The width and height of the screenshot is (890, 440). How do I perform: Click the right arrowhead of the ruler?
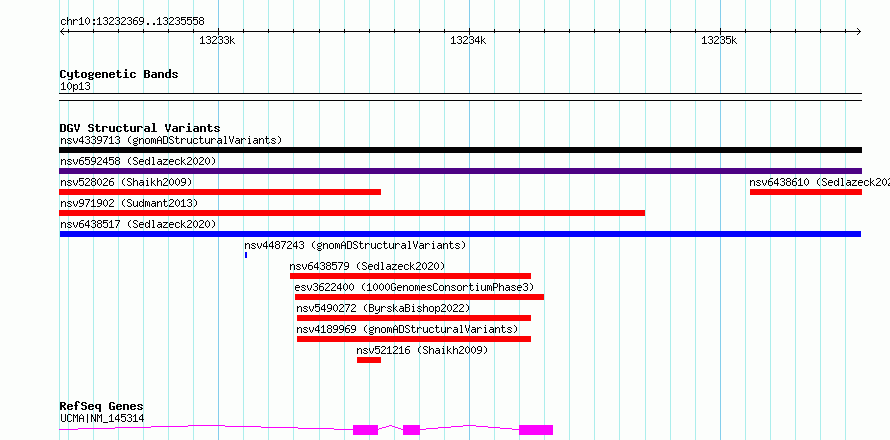[x=859, y=31]
